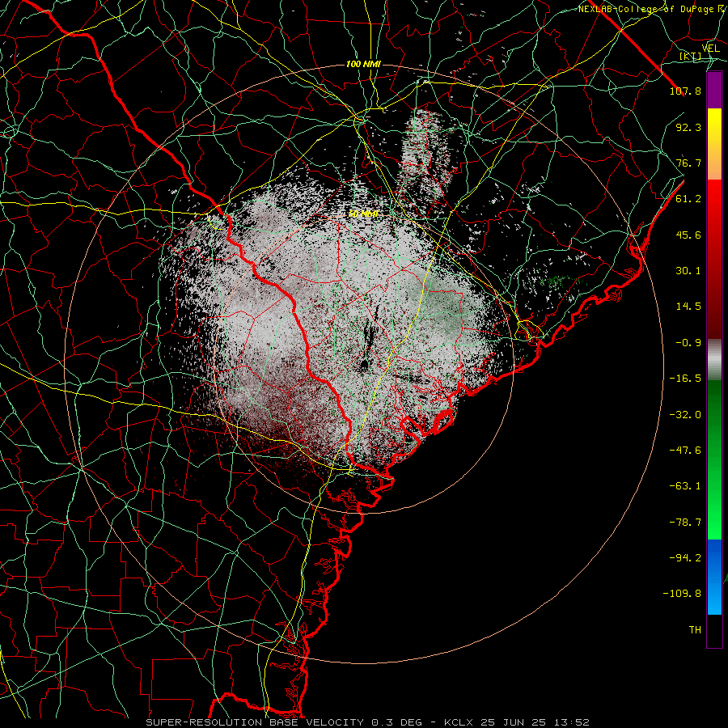This screenshot has height=728, width=728.
Task: Pick the purple segment of velocity color bar
Action: click(714, 90)
